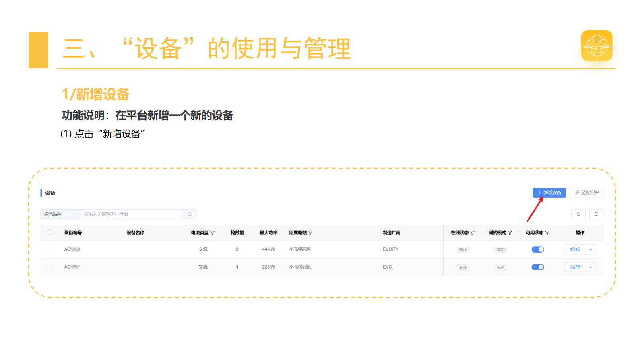Click 编辑 for the EVC device
Viewport: 644px width, 362px height.
pyautogui.click(x=575, y=267)
